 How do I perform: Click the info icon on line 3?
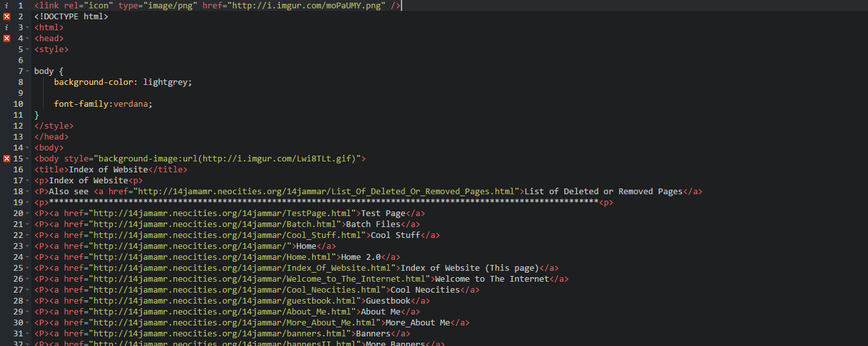pos(6,27)
